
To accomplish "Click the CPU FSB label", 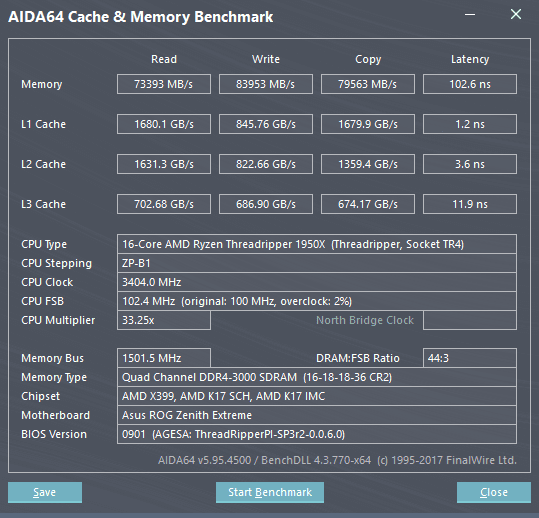I will click(x=43, y=301).
